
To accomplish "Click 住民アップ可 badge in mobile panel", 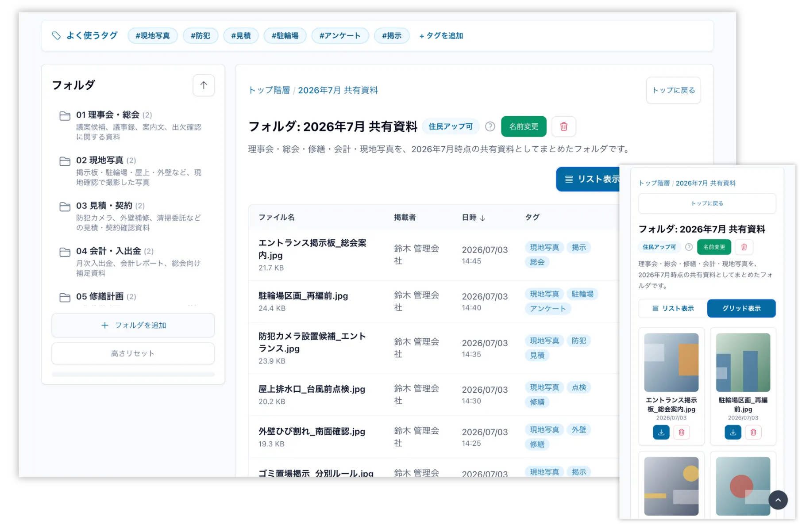I will (659, 247).
